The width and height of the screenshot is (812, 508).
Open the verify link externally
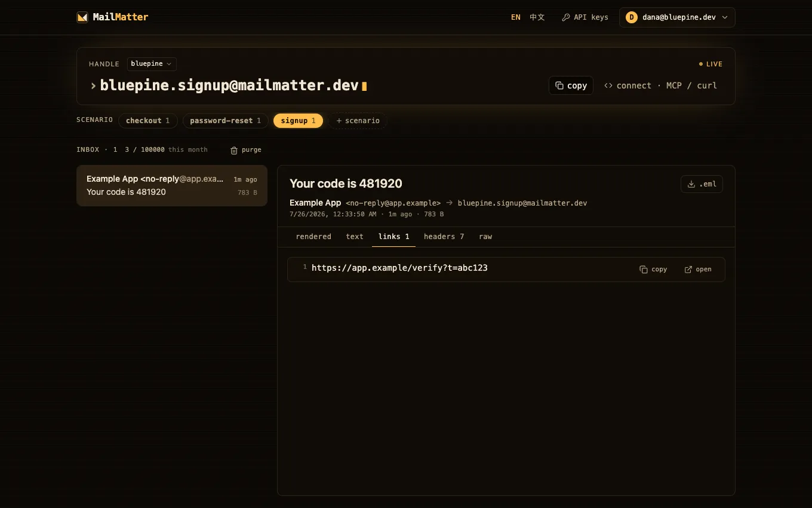[698, 270]
